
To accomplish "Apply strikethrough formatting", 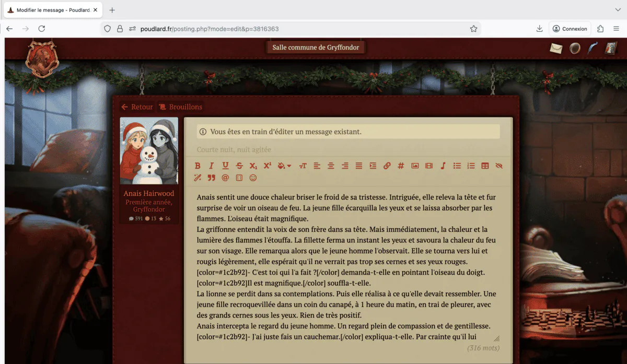I will pos(239,166).
